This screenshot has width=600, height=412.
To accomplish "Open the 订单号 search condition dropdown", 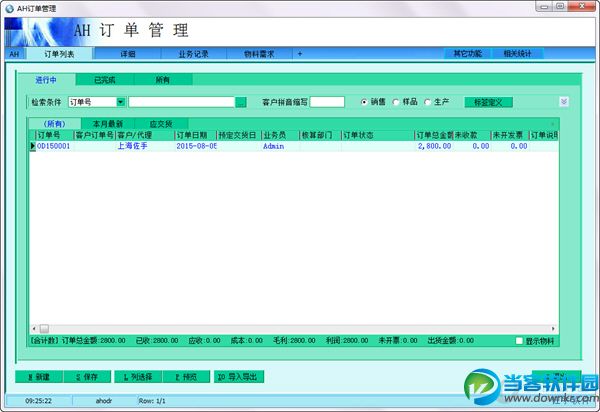I will 121,102.
